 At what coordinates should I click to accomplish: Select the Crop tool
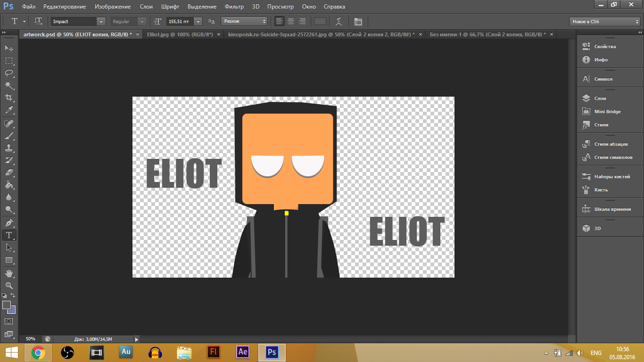pos(9,98)
